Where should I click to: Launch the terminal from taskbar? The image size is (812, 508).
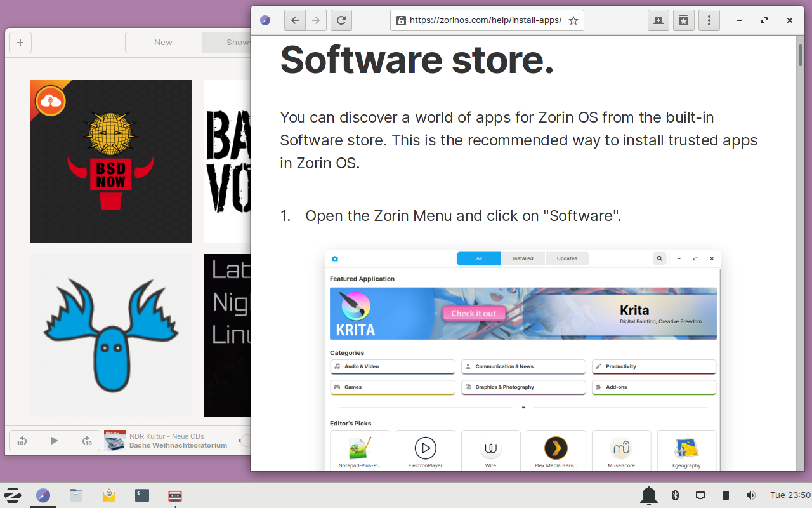(142, 495)
